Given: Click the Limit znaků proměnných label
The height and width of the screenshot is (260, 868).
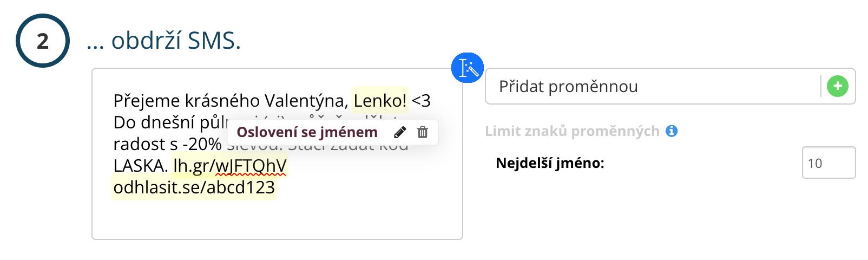Looking at the screenshot, I should 572,131.
